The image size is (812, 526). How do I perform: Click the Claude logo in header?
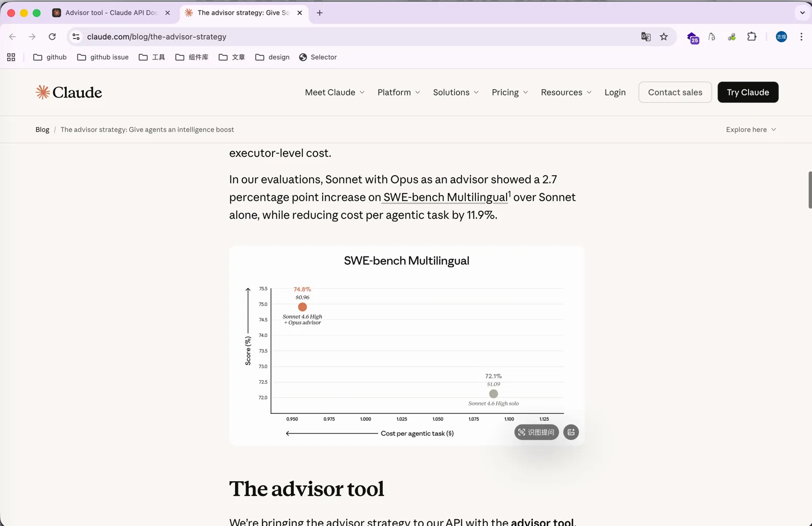[x=69, y=92]
